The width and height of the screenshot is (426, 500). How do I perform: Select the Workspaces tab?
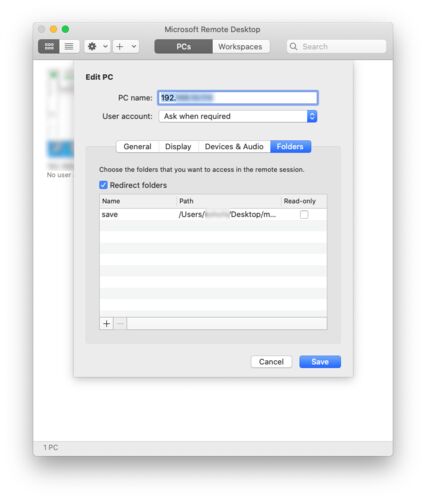pos(240,46)
